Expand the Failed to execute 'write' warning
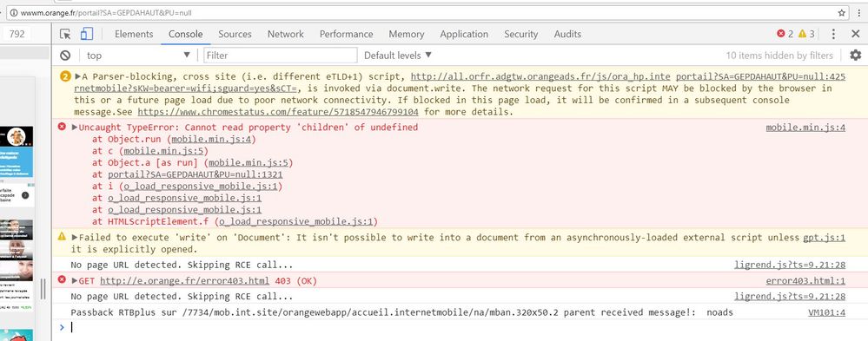The height and width of the screenshot is (341, 868). click(x=76, y=237)
